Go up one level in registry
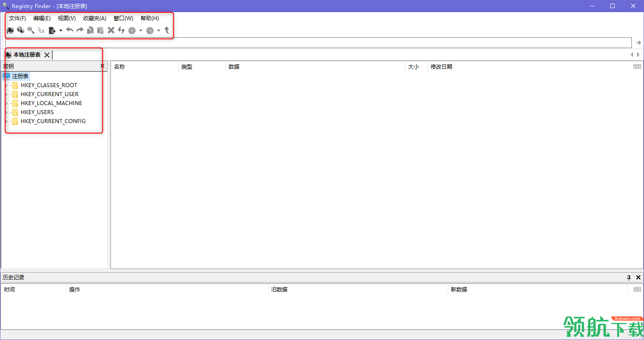 [x=167, y=31]
